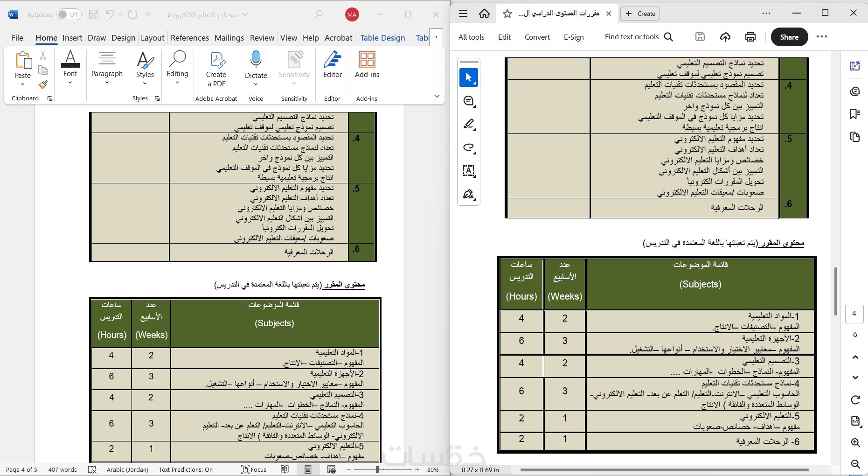Choose the Highlight pen tool in Acrobat

469,124
